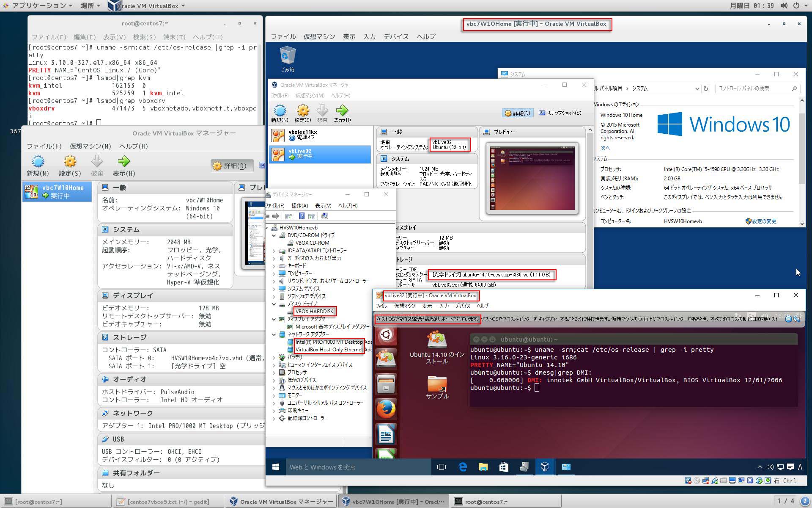812x508 pixels.
Task: Expand モニター node in Device Manager
Action: click(x=274, y=395)
